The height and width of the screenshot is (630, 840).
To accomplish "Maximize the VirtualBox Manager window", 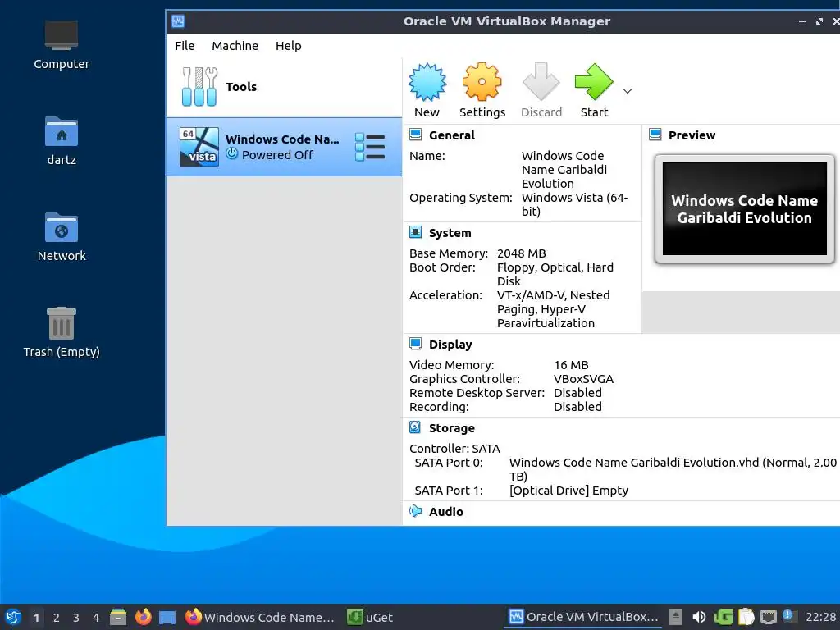I will [819, 21].
